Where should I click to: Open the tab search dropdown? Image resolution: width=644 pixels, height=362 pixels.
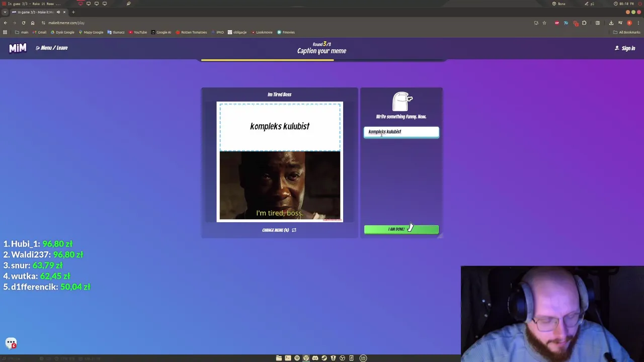click(5, 12)
